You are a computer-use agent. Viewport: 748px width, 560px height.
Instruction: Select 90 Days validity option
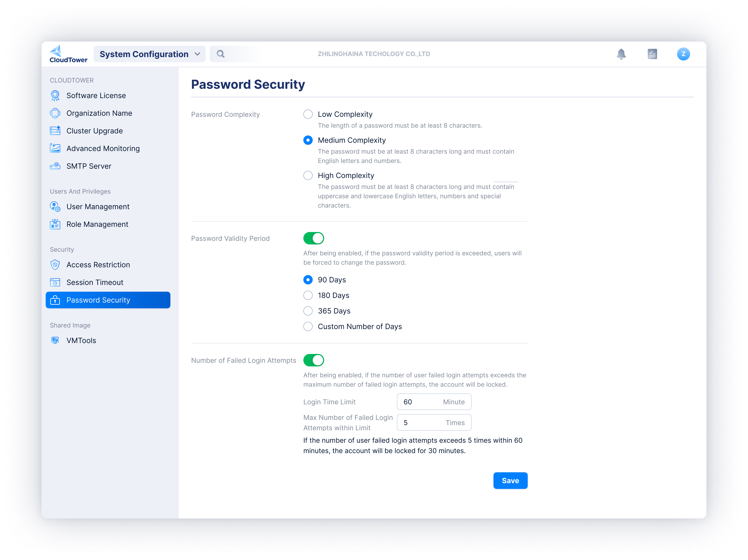(x=308, y=280)
